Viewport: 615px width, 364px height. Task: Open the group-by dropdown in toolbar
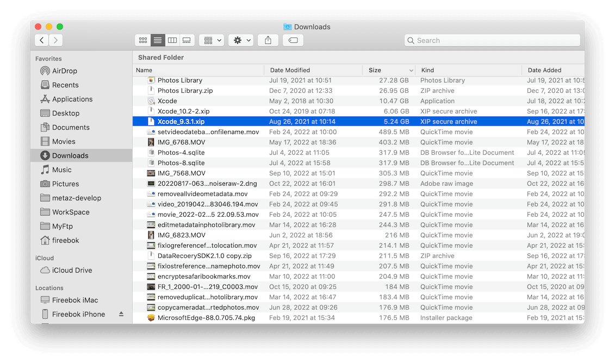click(x=212, y=40)
